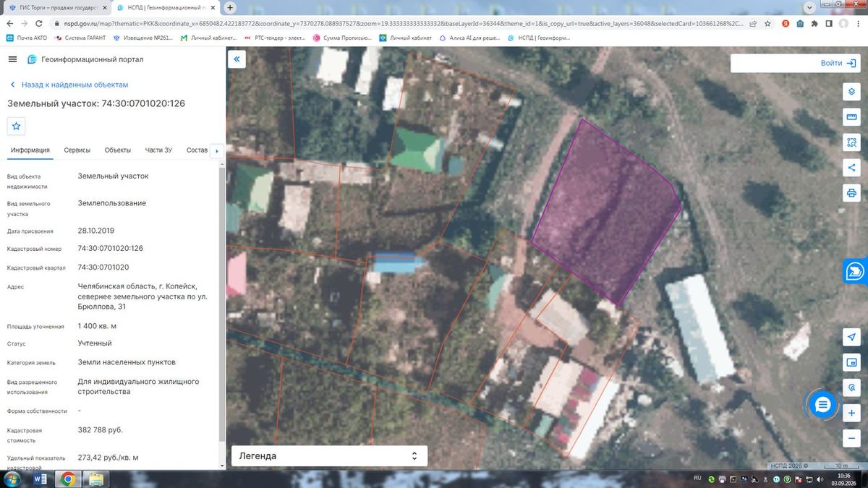Image resolution: width=868 pixels, height=488 pixels.
Task: Zoom in on the map
Action: tap(851, 413)
